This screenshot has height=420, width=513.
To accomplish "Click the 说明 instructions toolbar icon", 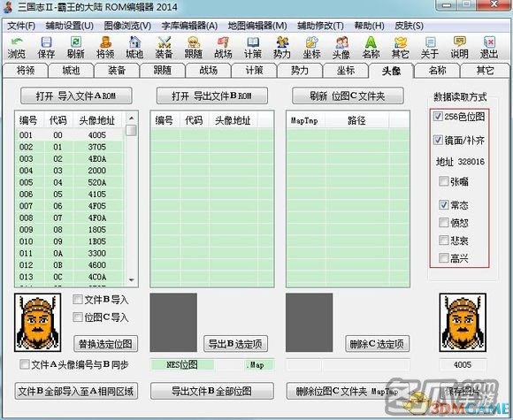I will (x=459, y=48).
